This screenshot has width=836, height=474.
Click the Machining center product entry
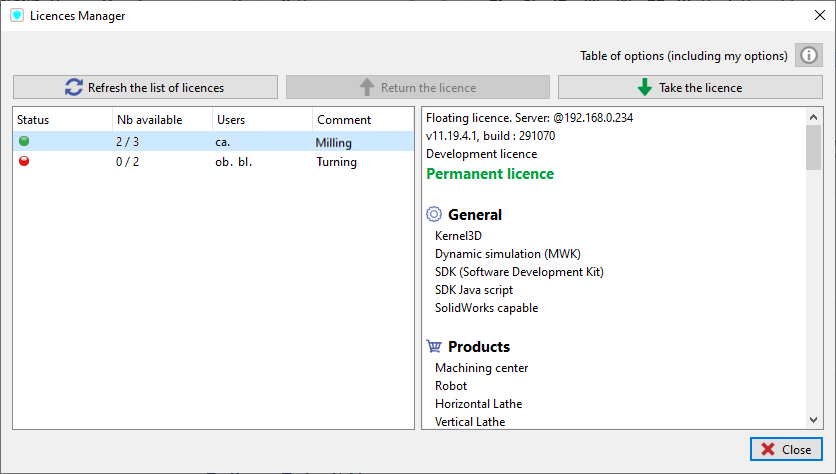482,368
